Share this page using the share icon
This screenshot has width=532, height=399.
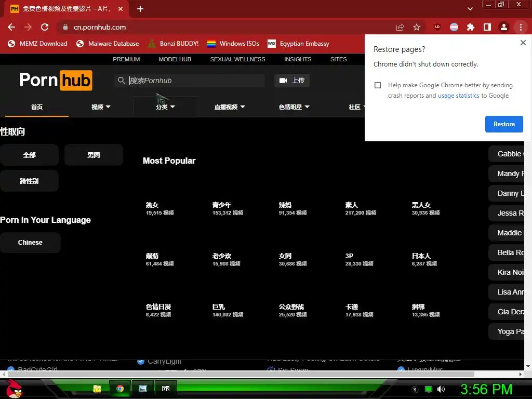click(400, 27)
